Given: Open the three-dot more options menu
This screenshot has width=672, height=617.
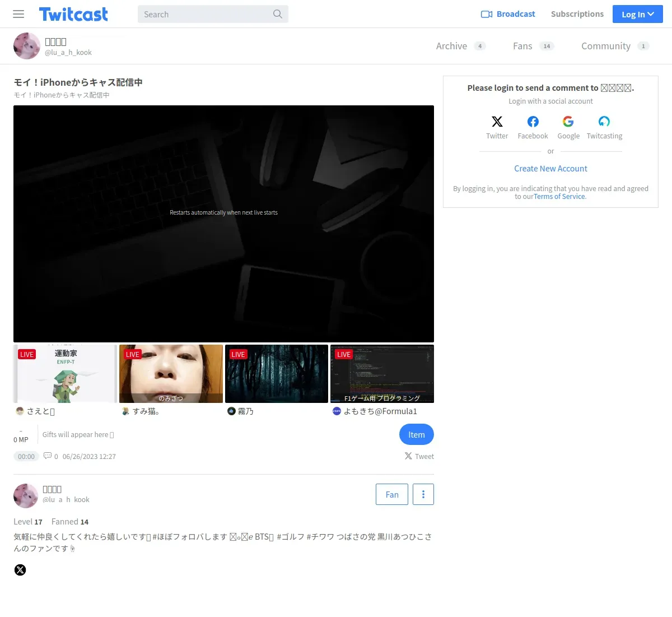Looking at the screenshot, I should tap(423, 494).
